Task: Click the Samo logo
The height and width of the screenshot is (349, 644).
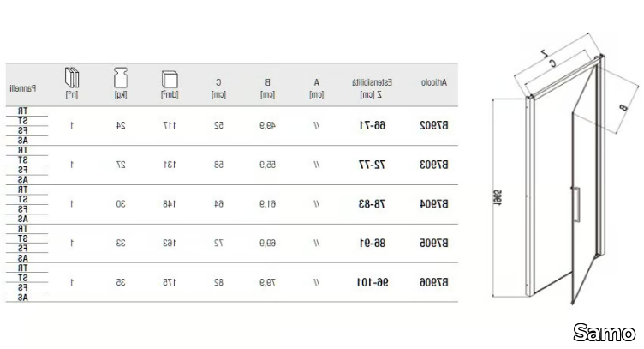Action: pyautogui.click(x=604, y=332)
